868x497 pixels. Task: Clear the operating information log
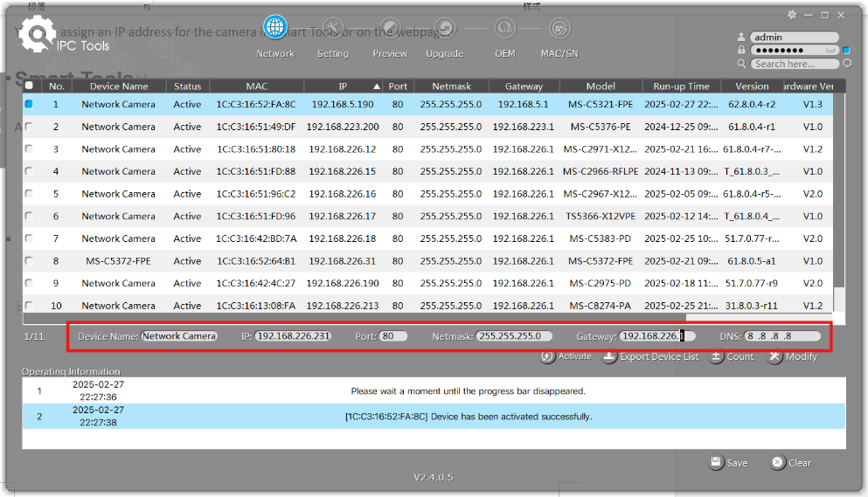(791, 463)
